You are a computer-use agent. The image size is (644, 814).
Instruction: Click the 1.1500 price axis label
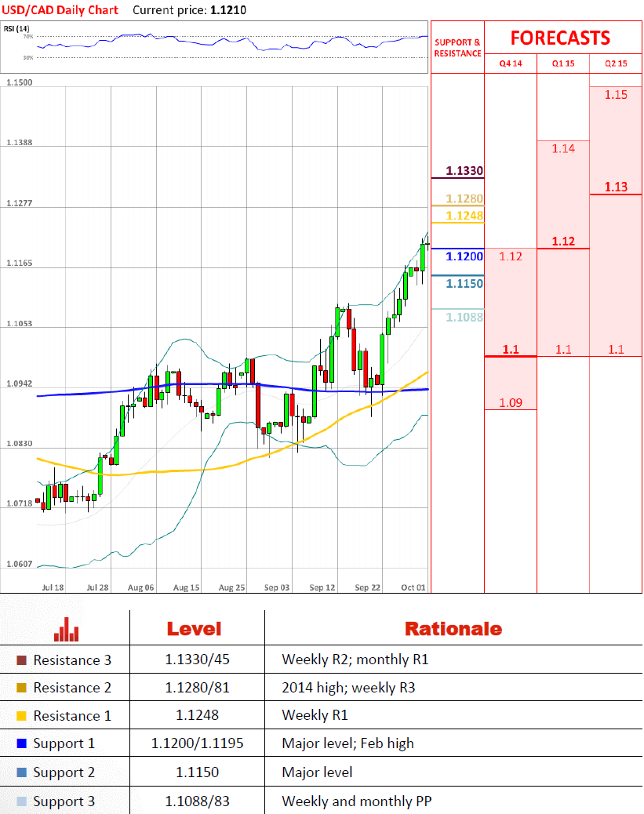19,82
